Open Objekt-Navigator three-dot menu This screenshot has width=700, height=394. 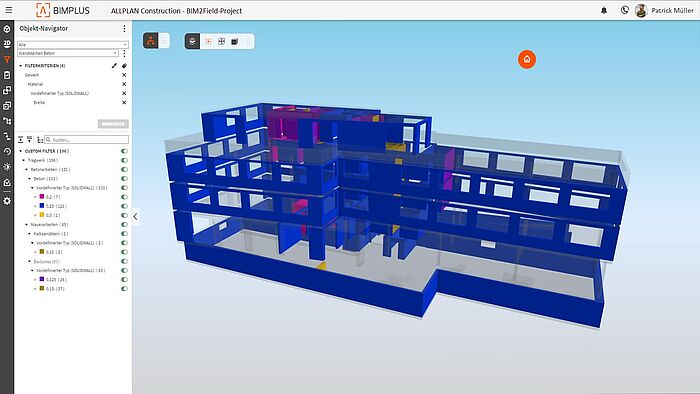point(124,29)
